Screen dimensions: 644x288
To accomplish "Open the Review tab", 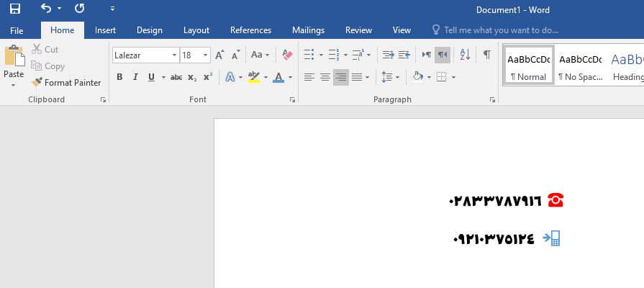I will pos(358,30).
